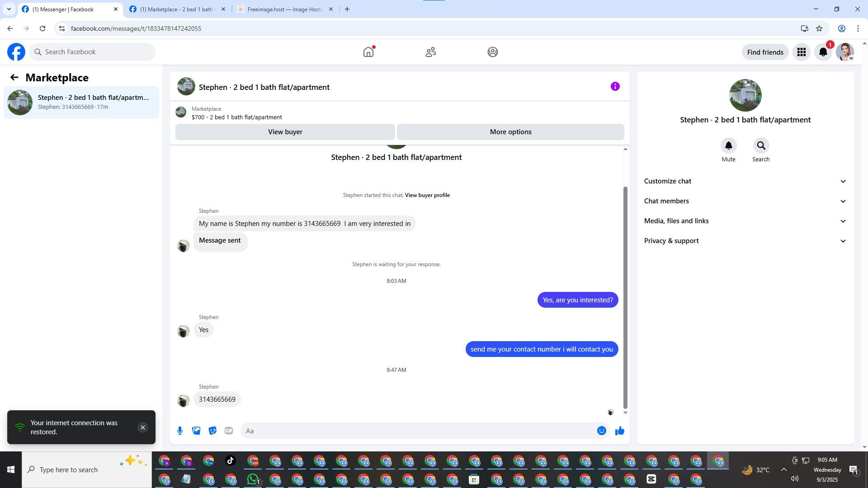Open the emoji picker in message box
868x488 pixels.
[x=602, y=431]
